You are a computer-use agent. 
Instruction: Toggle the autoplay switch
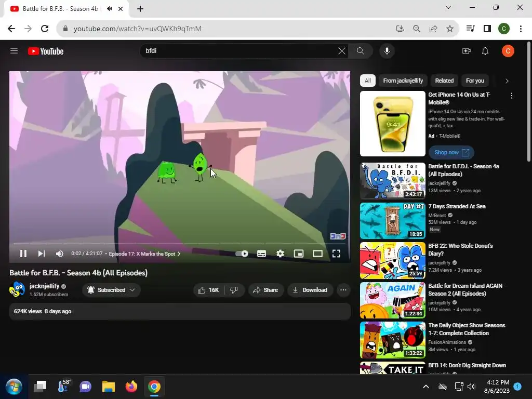[x=242, y=254]
